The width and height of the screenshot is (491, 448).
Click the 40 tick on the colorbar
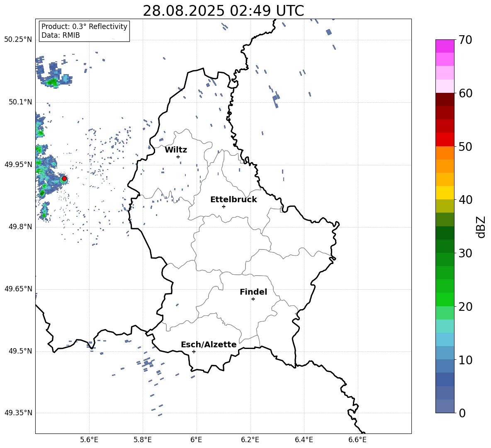465,200
